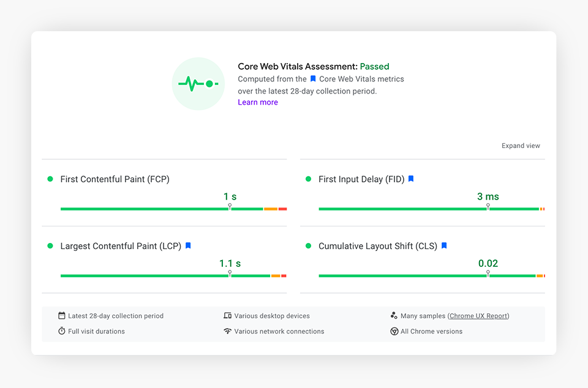Click the Chrome versions icon
Image resolution: width=588 pixels, height=388 pixels.
click(394, 331)
